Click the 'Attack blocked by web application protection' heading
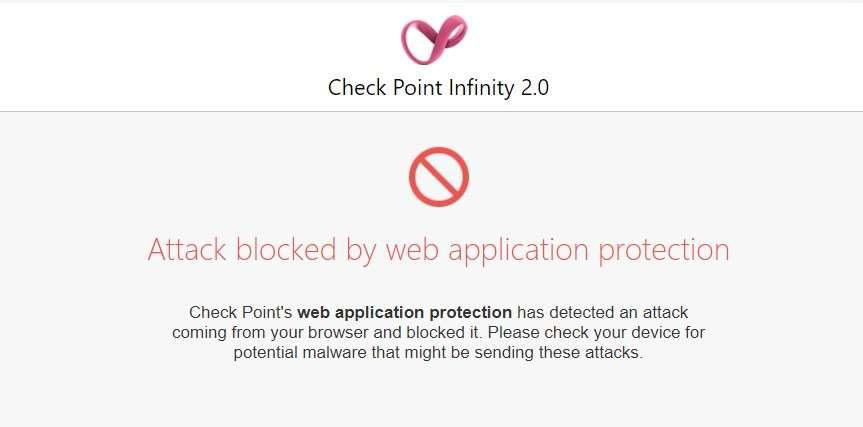 point(439,250)
